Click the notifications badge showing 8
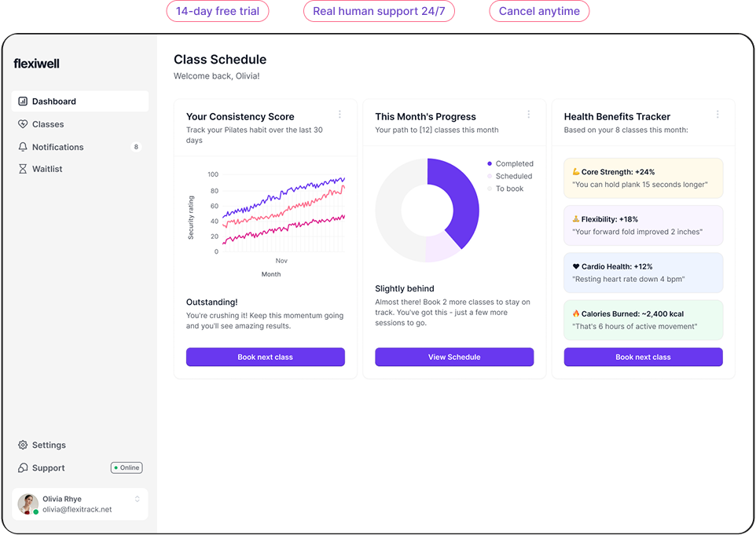 (135, 147)
